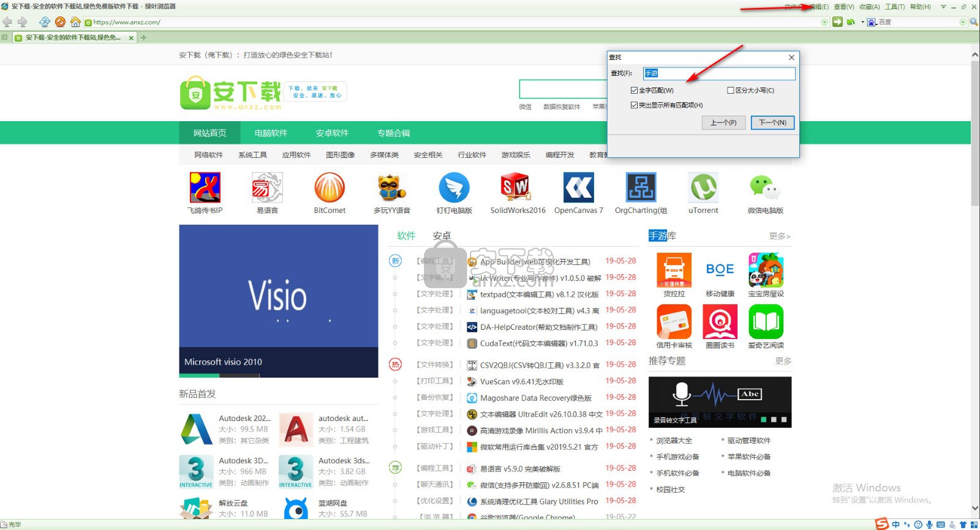980x530 pixels.
Task: Click the 查找(F) text input field
Action: (x=719, y=73)
